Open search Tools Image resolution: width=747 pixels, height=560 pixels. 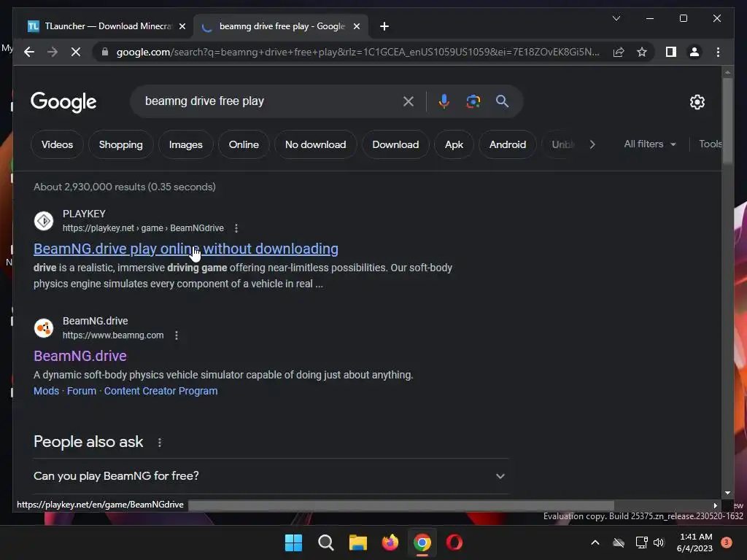tap(710, 144)
